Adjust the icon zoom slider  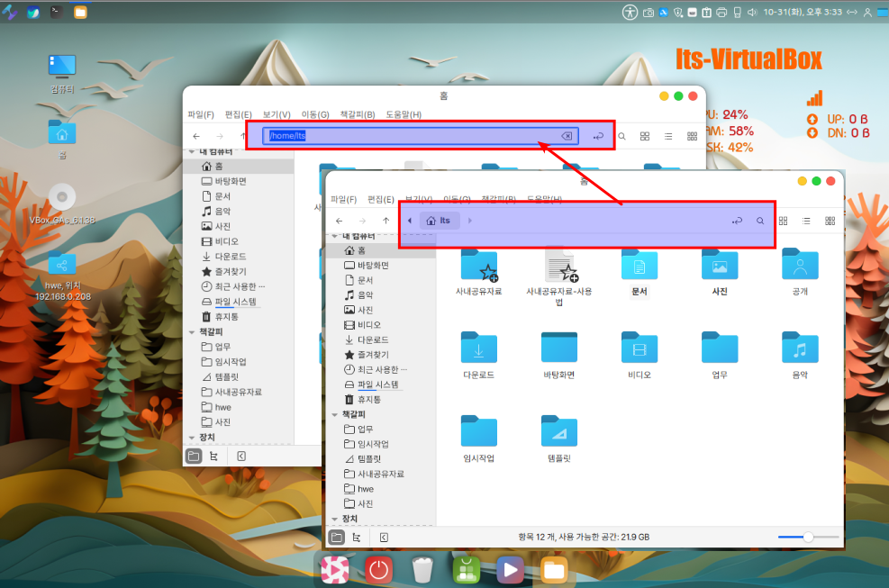coord(809,537)
